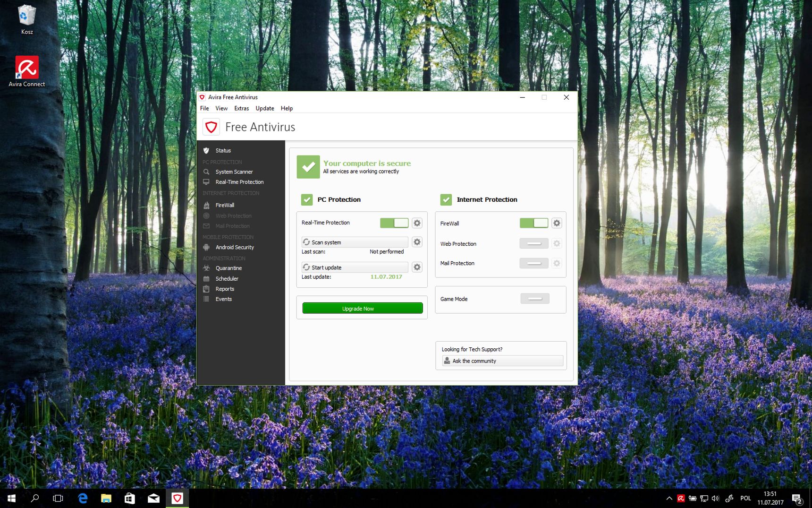Click the Avira Antivirus taskbar button
Image resolution: width=812 pixels, height=508 pixels.
tap(177, 499)
